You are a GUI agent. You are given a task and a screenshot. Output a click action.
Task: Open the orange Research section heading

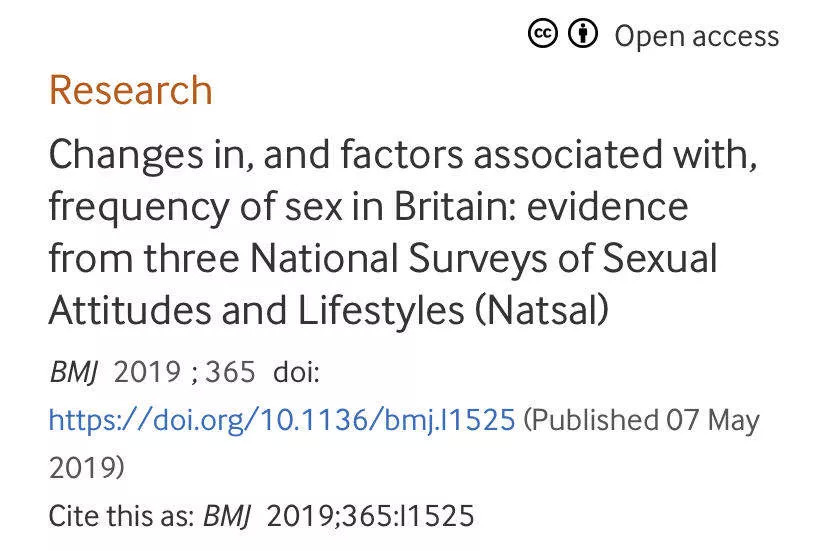(x=130, y=90)
